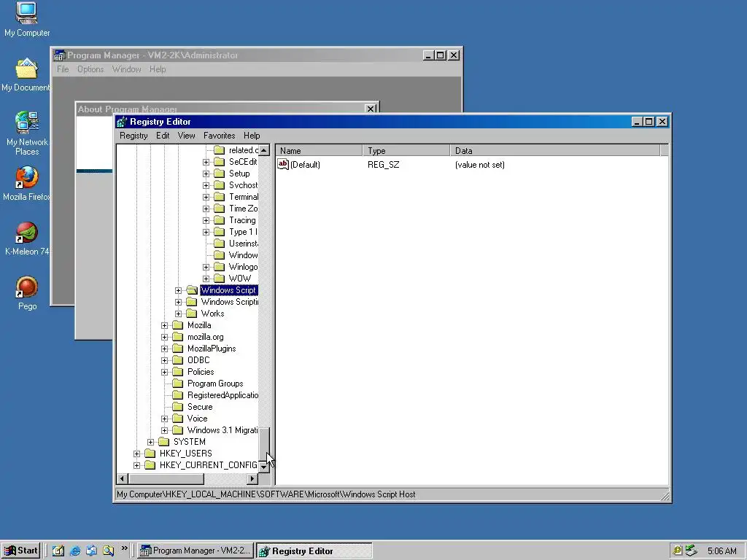This screenshot has height=560, width=747.
Task: Open My Documents desktop icon
Action: click(x=27, y=68)
